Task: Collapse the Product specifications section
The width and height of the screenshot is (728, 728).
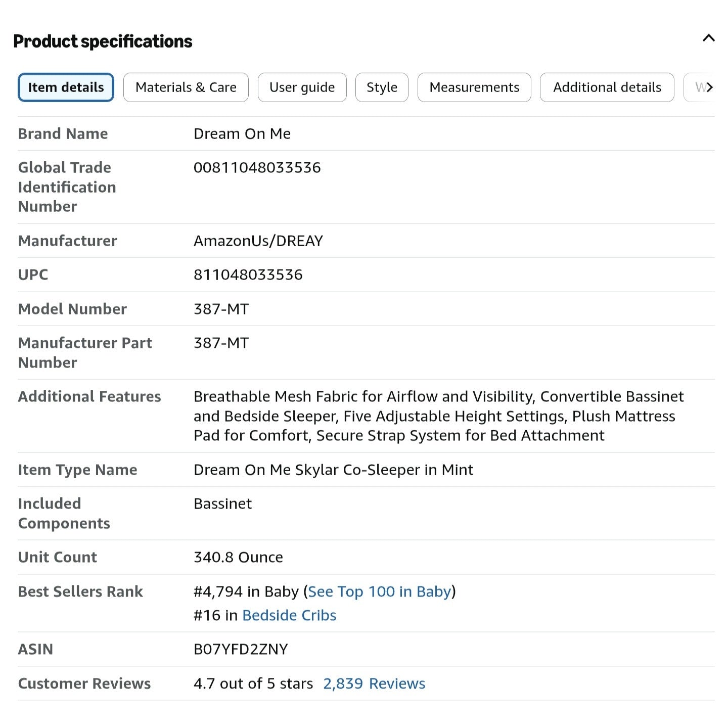Action: 708,38
